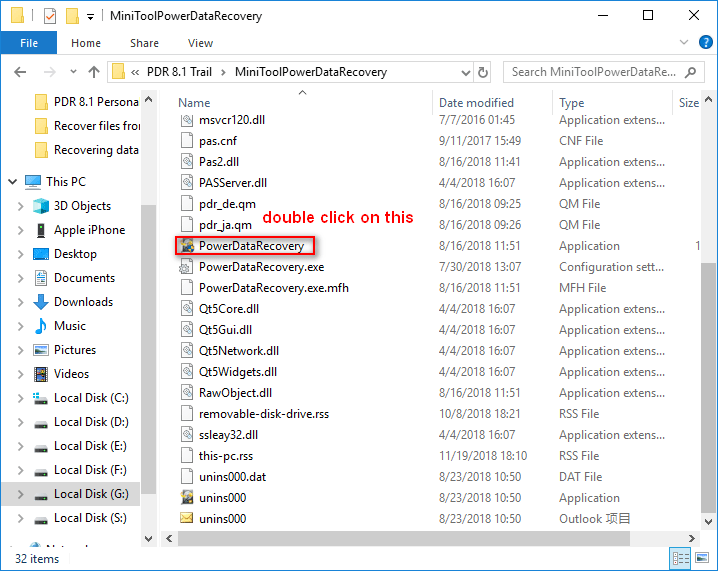Select the Apple iPhone device icon
Viewport: 718px width, 571px height.
[x=41, y=230]
